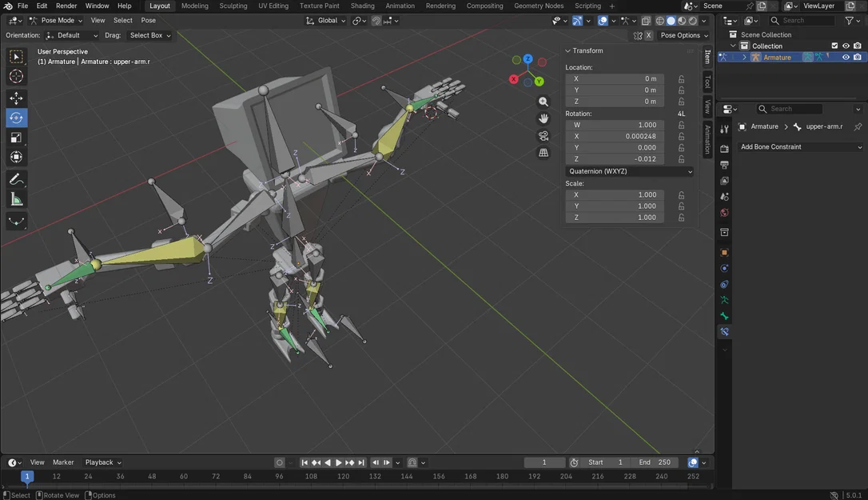The height and width of the screenshot is (500, 868).
Task: Toggle lock for Scale Z
Action: [682, 218]
